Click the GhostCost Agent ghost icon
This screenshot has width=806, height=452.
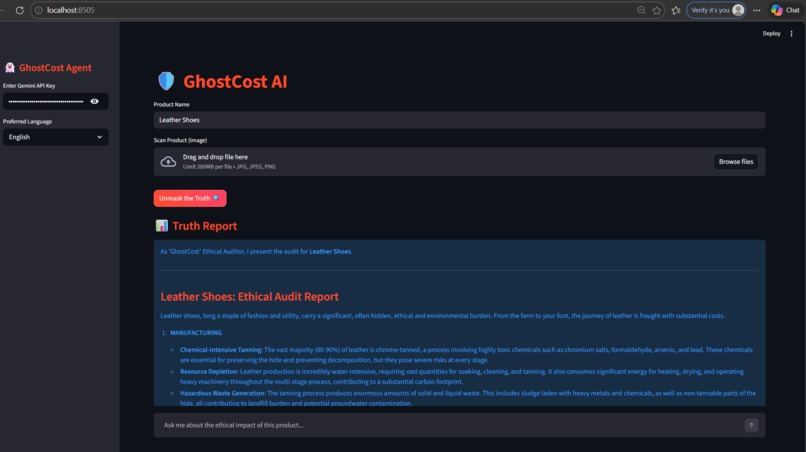(10, 67)
